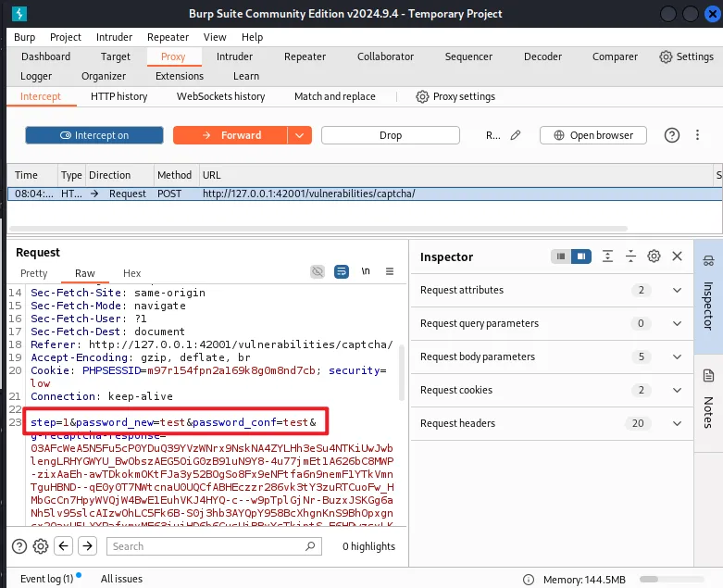This screenshot has width=723, height=588.
Task: Go to next search match arrow
Action: tap(87, 546)
